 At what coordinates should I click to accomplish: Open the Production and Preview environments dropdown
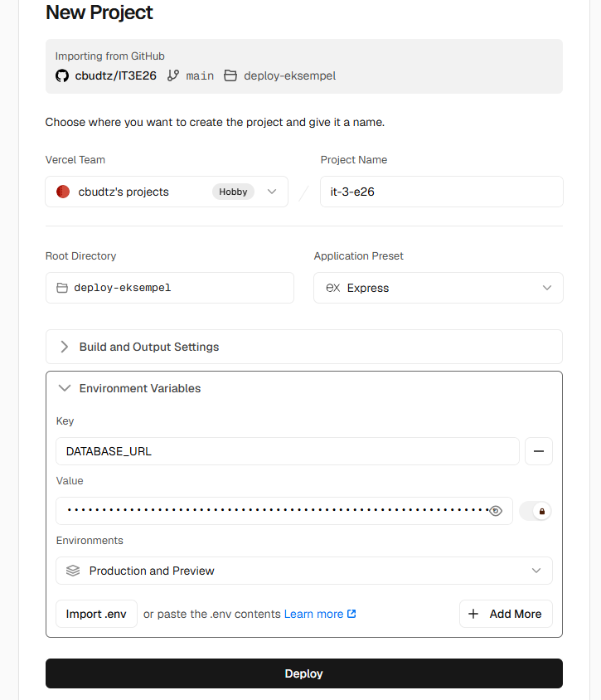pyautogui.click(x=304, y=571)
